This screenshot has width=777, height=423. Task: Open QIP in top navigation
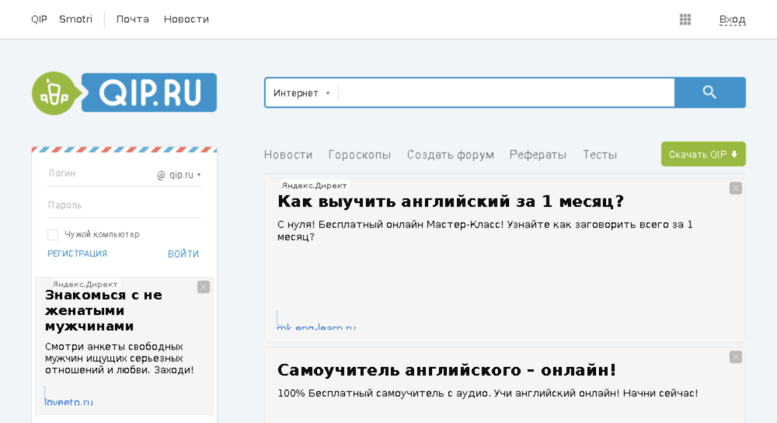tap(39, 19)
